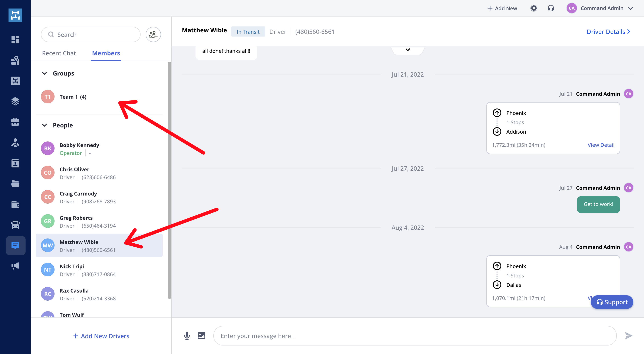Click the In Transit status badge
Image resolution: width=644 pixels, height=354 pixels.
point(248,32)
